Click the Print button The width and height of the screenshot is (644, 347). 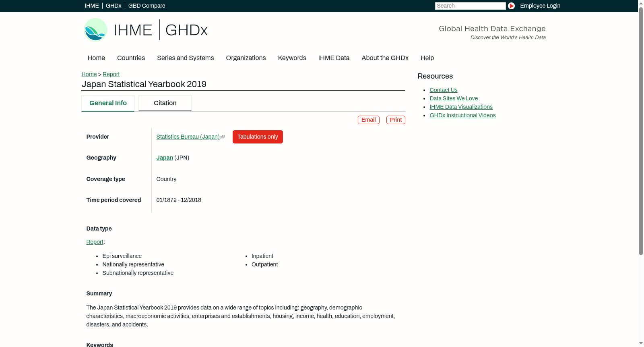coord(396,120)
